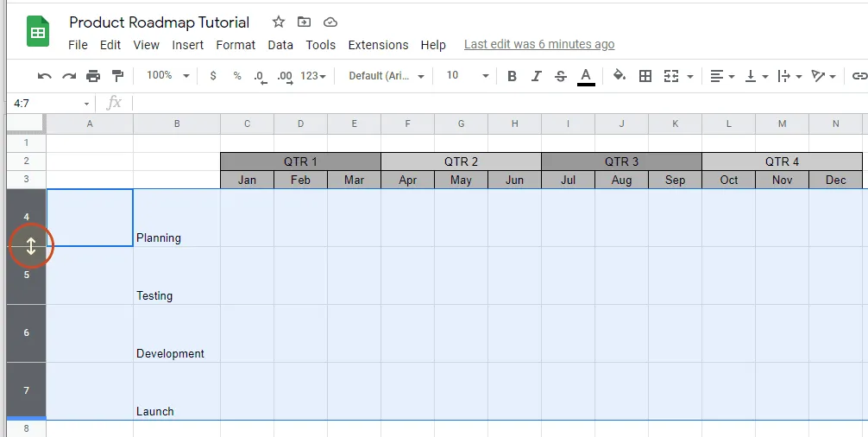Click the move to folder icon

pyautogui.click(x=304, y=22)
